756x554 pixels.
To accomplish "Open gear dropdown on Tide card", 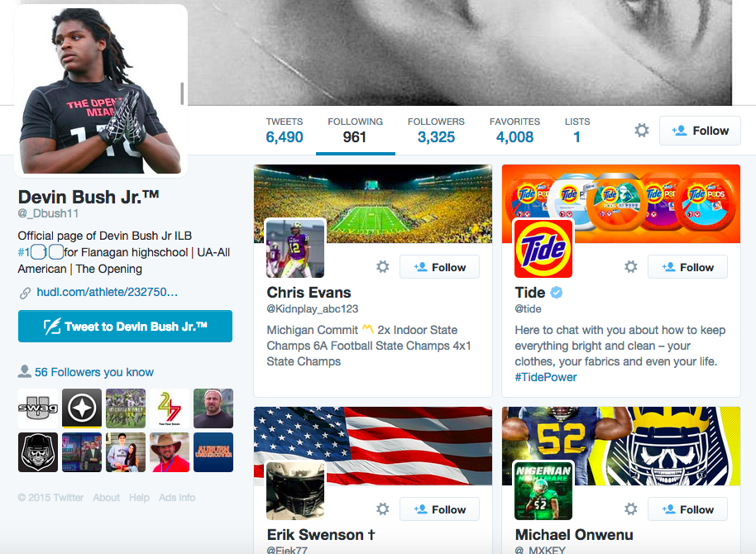I will pyautogui.click(x=630, y=266).
